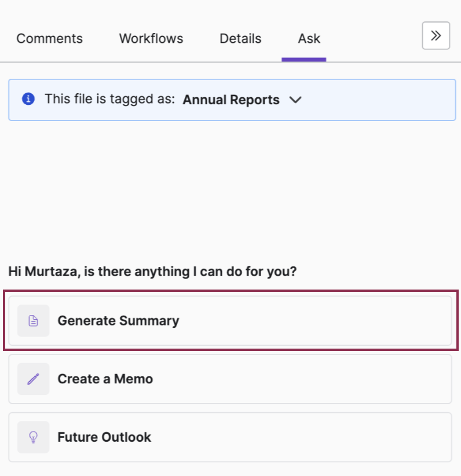Image resolution: width=461 pixels, height=476 pixels.
Task: View the Details tab
Action: coord(240,38)
